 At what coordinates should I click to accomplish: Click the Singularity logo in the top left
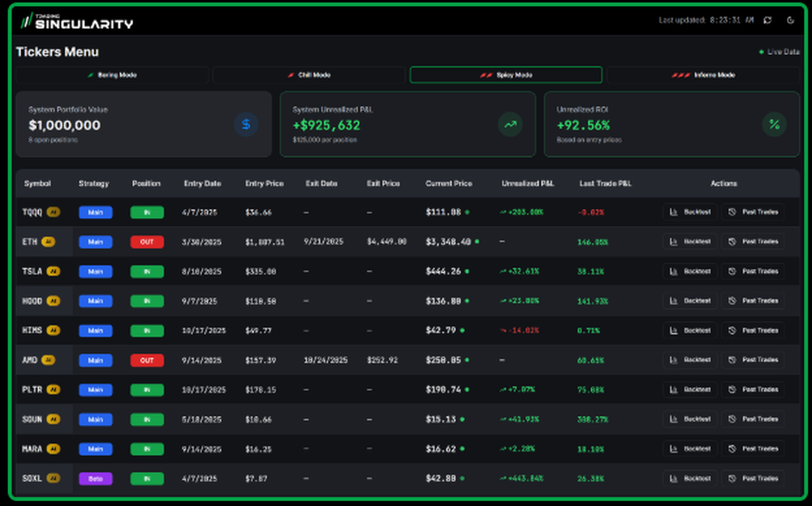77,19
